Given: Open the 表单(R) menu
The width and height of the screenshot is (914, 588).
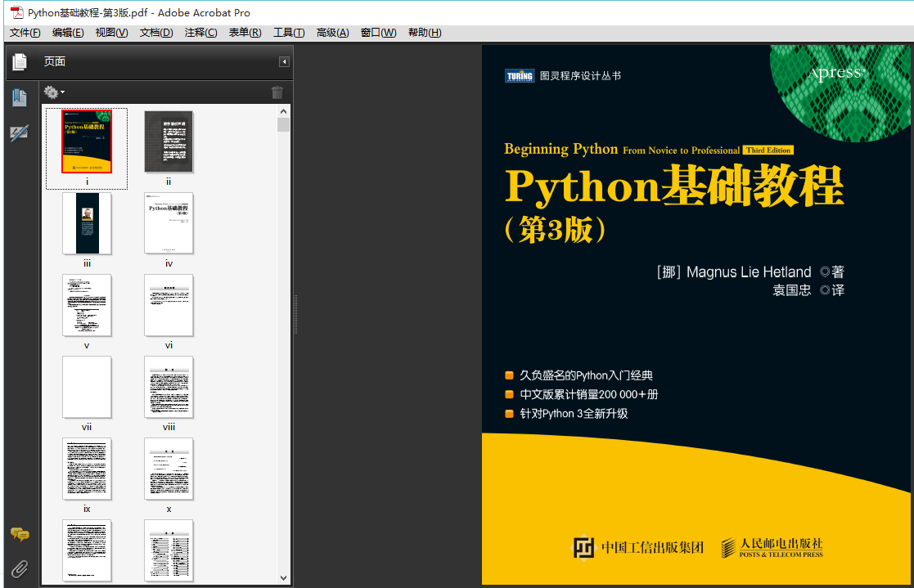Looking at the screenshot, I should (245, 33).
